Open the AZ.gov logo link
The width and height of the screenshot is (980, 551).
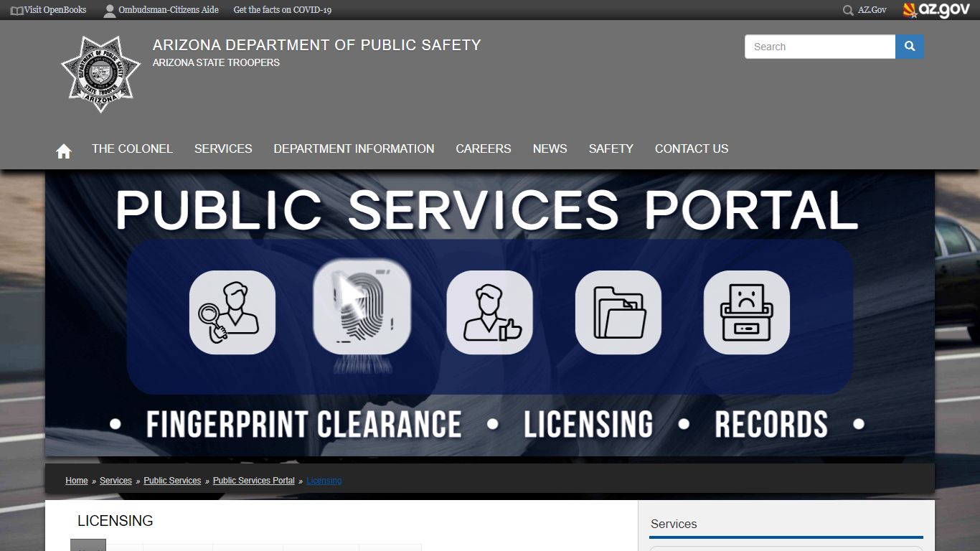[x=936, y=10]
